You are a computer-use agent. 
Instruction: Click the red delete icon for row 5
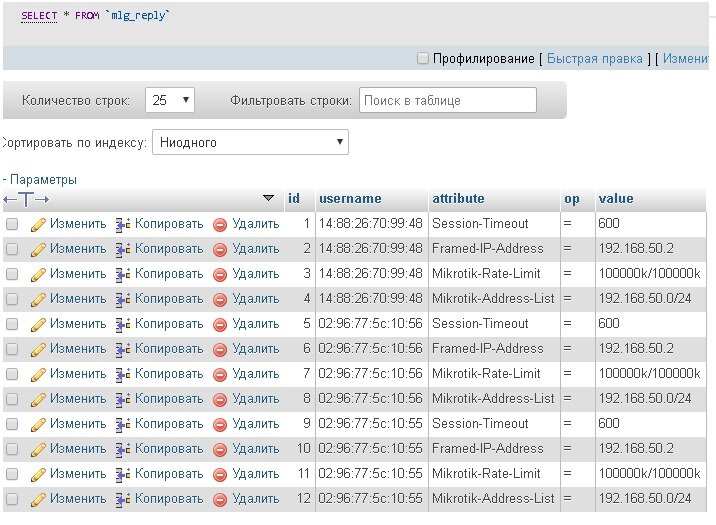pyautogui.click(x=220, y=324)
